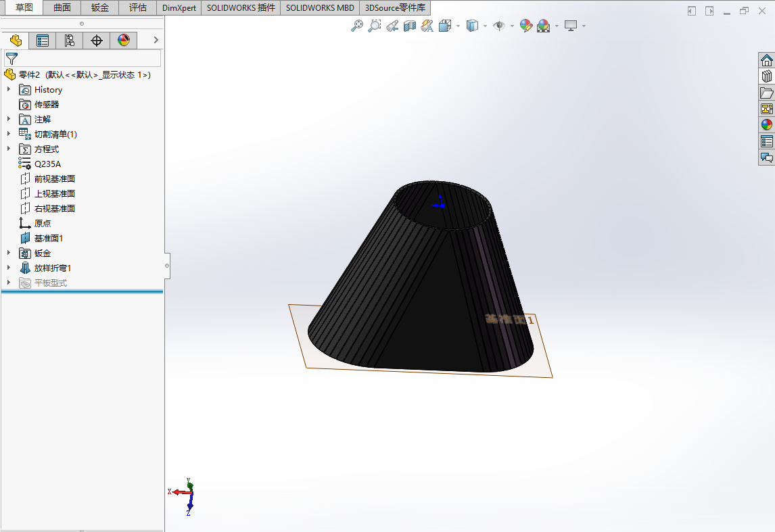Open the View Settings dropdown arrow
Screen dimensions: 775x532
[584, 26]
